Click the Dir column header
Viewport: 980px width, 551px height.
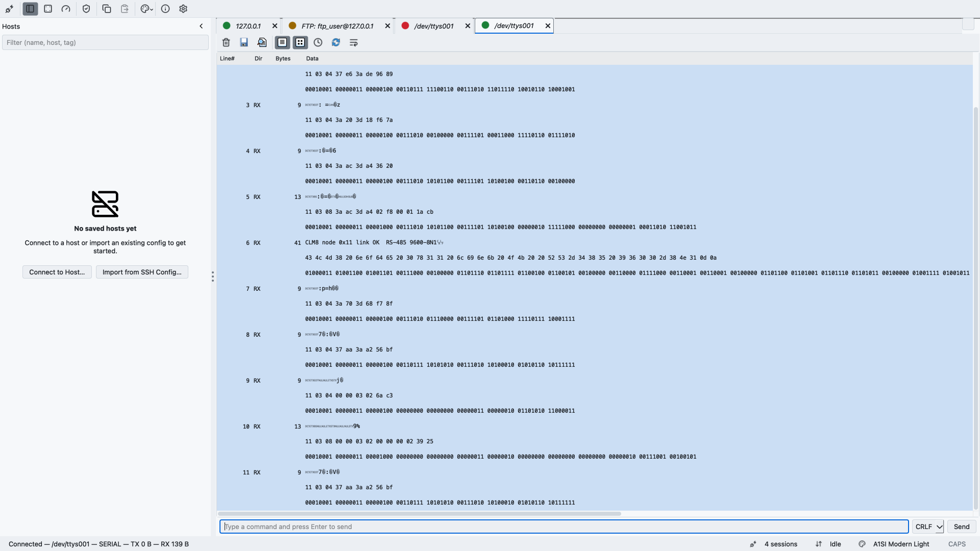[x=258, y=59]
